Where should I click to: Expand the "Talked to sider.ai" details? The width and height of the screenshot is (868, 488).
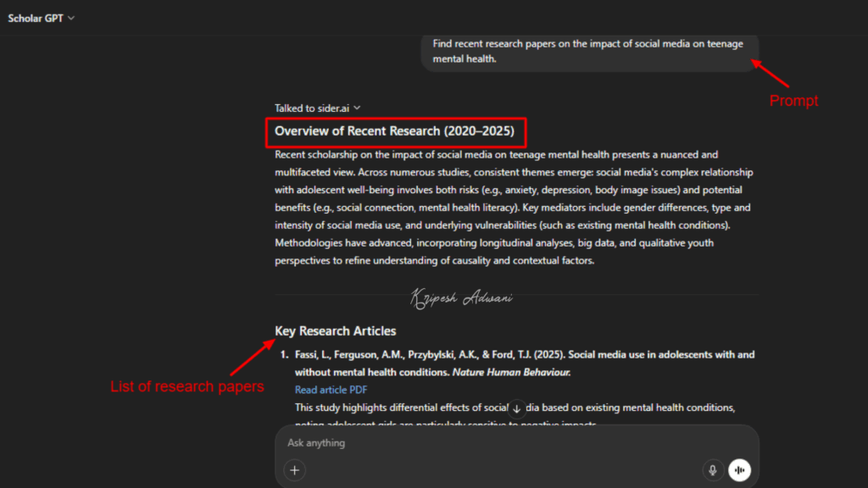[x=318, y=108]
